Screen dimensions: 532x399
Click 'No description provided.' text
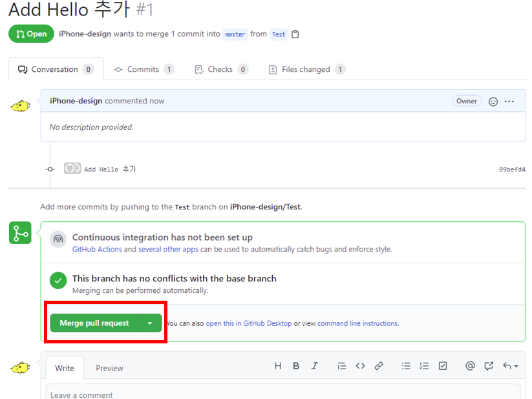pos(91,127)
